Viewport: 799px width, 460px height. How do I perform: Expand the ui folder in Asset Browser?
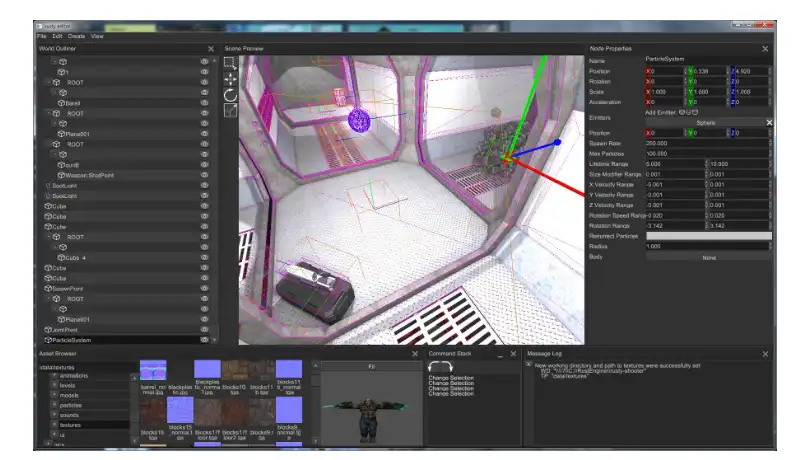pyautogui.click(x=54, y=435)
